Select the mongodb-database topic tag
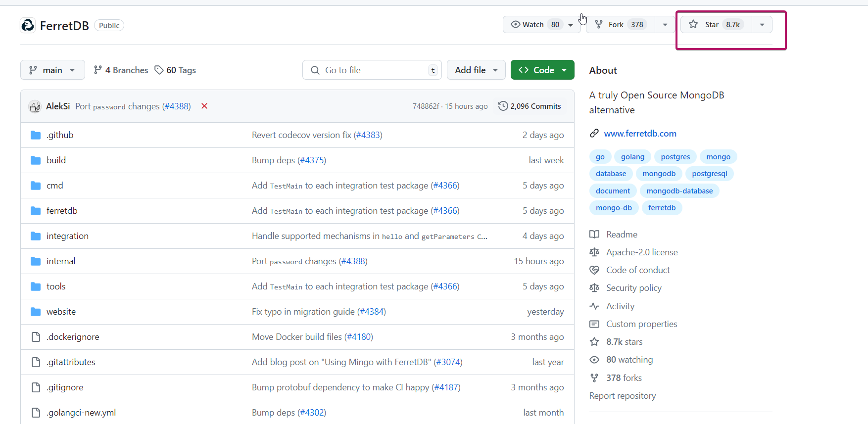This screenshot has height=424, width=868. pos(679,191)
